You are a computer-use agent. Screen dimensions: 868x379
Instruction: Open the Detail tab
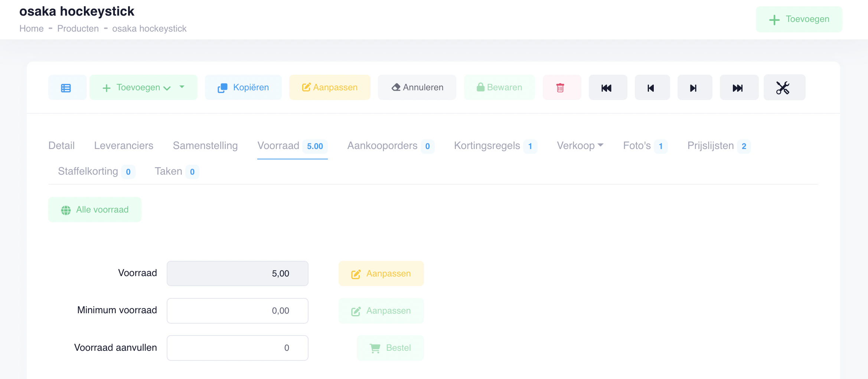click(61, 146)
